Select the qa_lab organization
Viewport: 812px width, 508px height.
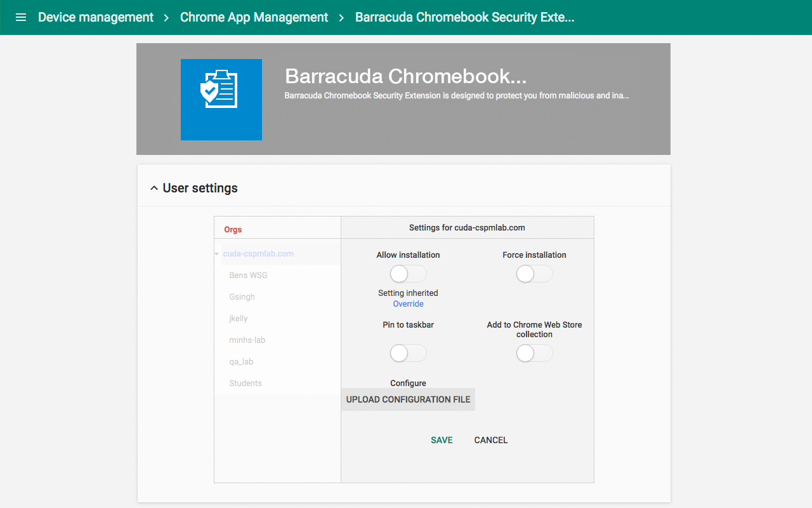click(x=241, y=361)
